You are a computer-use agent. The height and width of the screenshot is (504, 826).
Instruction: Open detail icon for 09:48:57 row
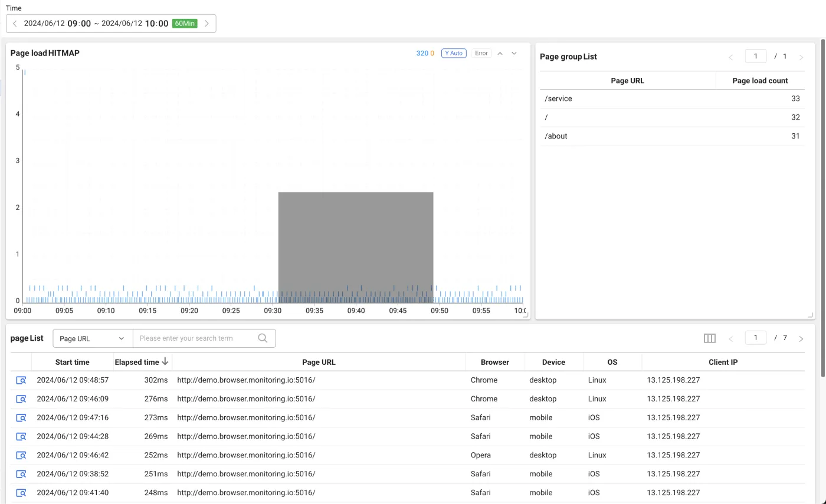click(x=21, y=380)
